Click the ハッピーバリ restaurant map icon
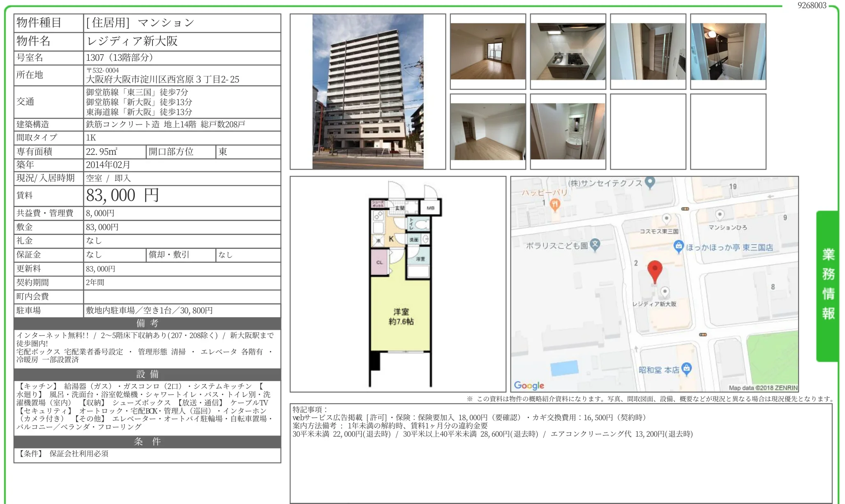 (555, 204)
